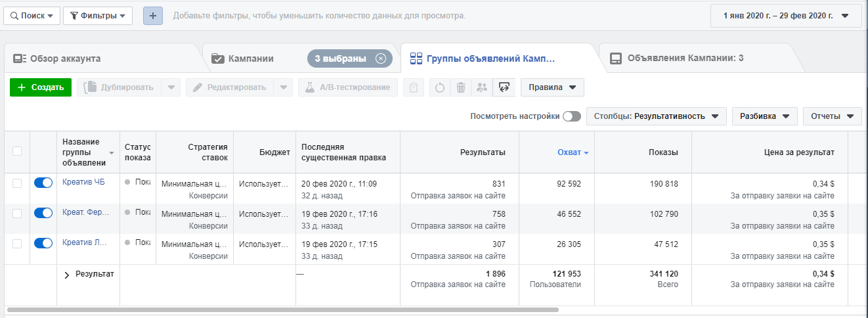868x318 pixels.
Task: Open Креатив Л… ad set link
Action: [85, 242]
